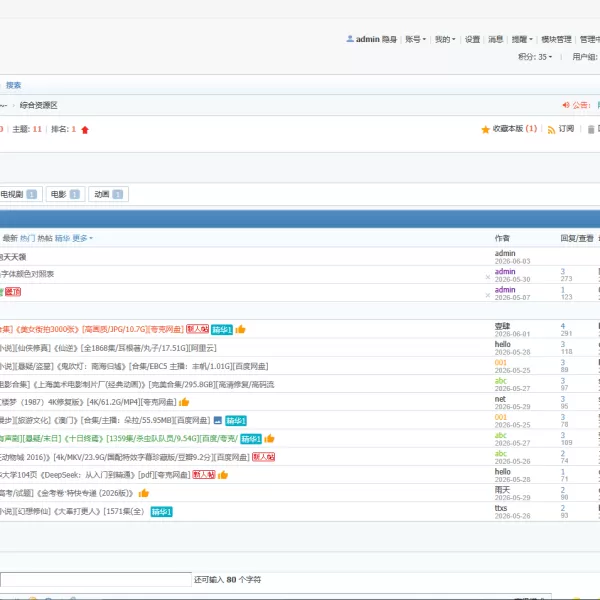Viewport: 600px width, 600px height.
Task: Click the thumbs-up icon on 红楼梦 1987 thread
Action: pyautogui.click(x=184, y=402)
